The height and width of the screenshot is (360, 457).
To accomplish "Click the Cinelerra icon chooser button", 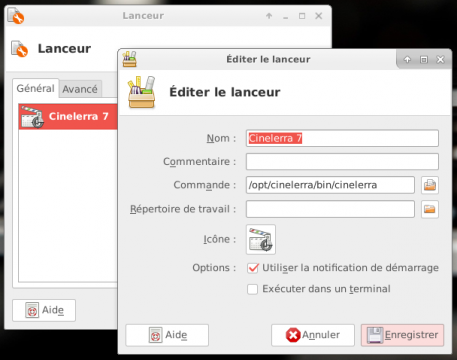I will tap(261, 239).
